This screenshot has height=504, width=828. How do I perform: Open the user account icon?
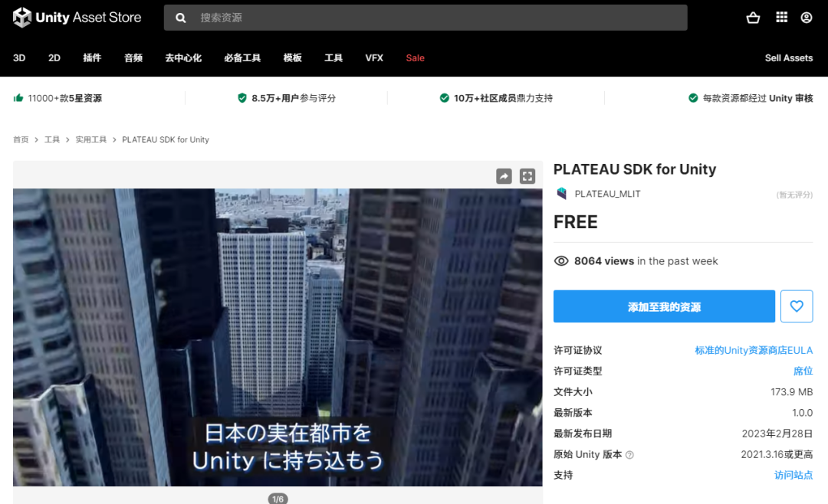[807, 18]
